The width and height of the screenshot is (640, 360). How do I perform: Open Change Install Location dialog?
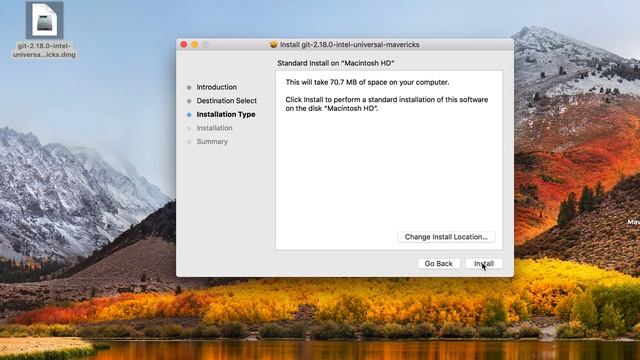(446, 237)
